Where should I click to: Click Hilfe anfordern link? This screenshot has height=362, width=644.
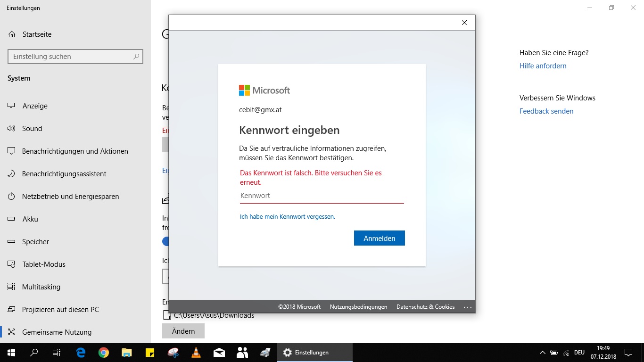(x=543, y=66)
